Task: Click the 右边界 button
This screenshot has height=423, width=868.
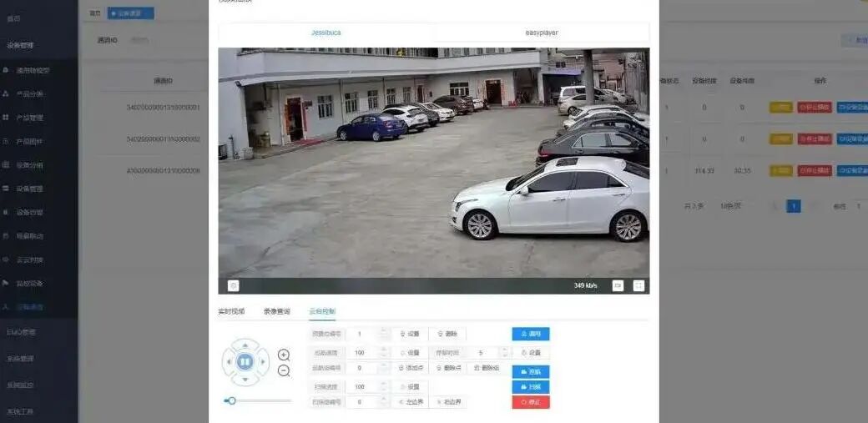Action: point(448,402)
